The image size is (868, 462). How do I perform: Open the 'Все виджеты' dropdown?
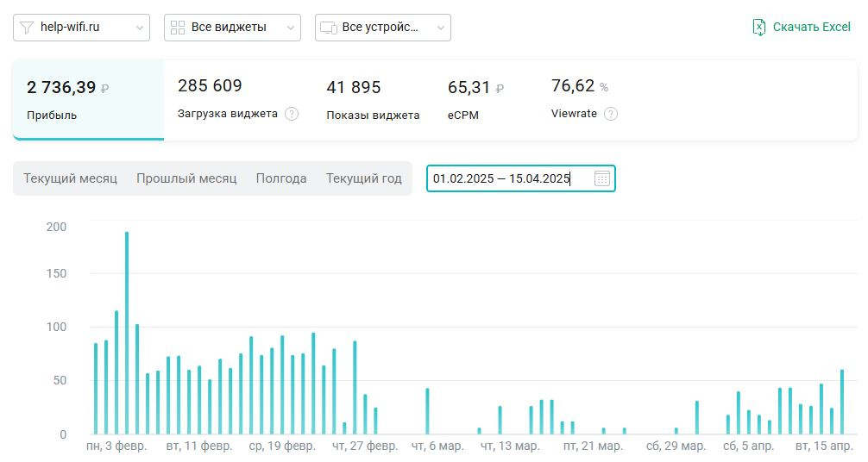pos(232,28)
